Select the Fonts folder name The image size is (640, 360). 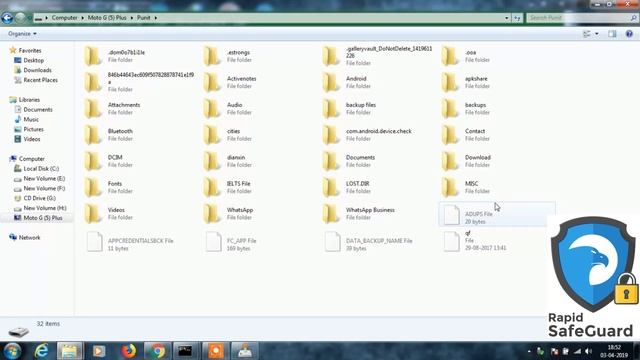115,184
